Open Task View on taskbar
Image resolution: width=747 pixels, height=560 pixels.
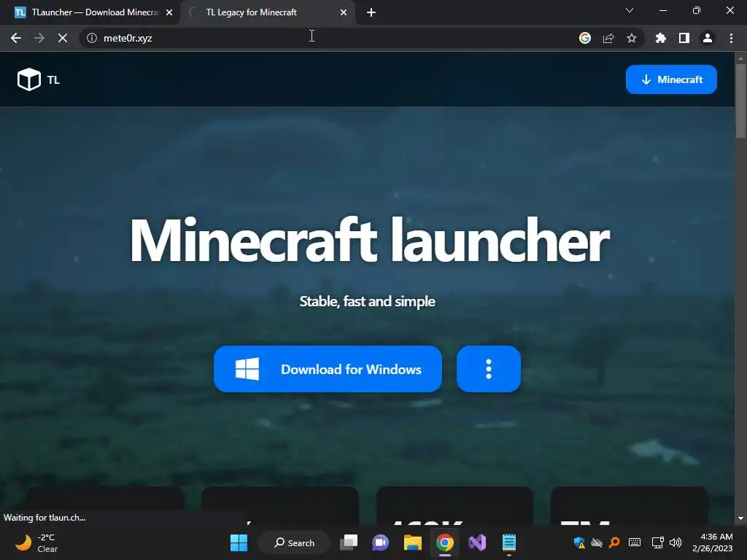pyautogui.click(x=348, y=542)
